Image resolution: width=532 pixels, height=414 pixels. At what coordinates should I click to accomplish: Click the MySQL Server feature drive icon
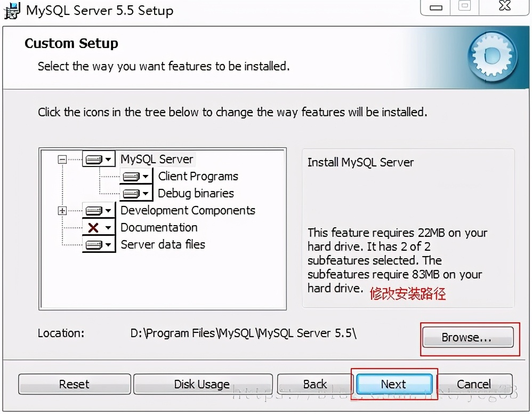pyautogui.click(x=99, y=159)
